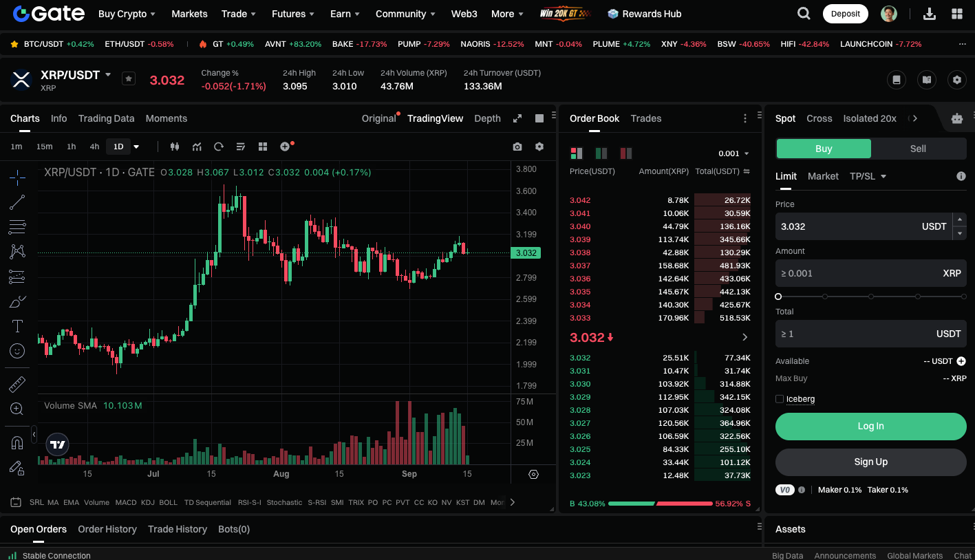Image resolution: width=975 pixels, height=560 pixels.
Task: Switch to Sell side toggle
Action: pyautogui.click(x=918, y=149)
